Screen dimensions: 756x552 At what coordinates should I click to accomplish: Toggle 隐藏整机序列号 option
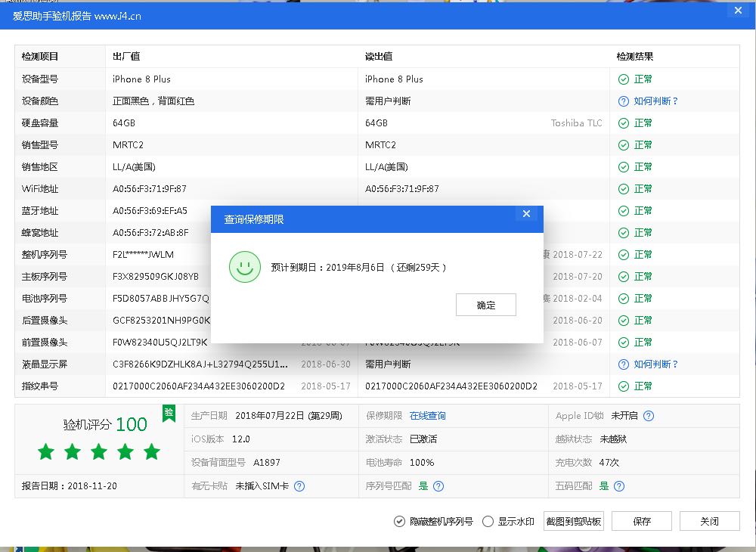(433, 521)
